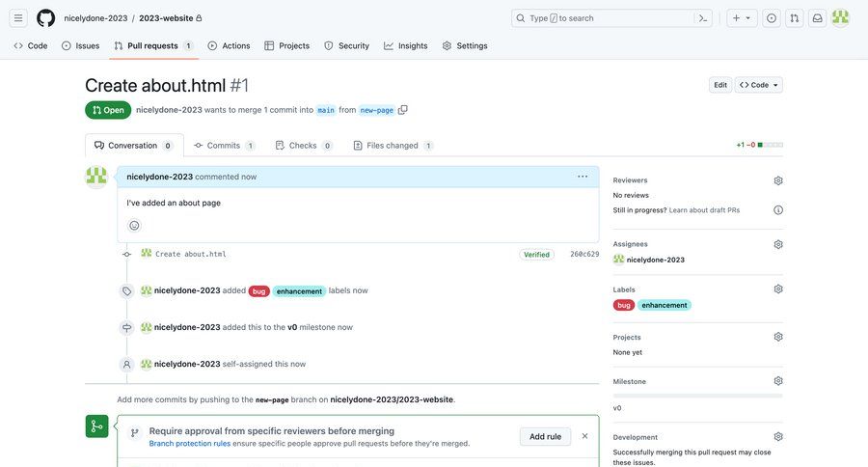
Task: Switch to the Checks tab
Action: pos(304,146)
